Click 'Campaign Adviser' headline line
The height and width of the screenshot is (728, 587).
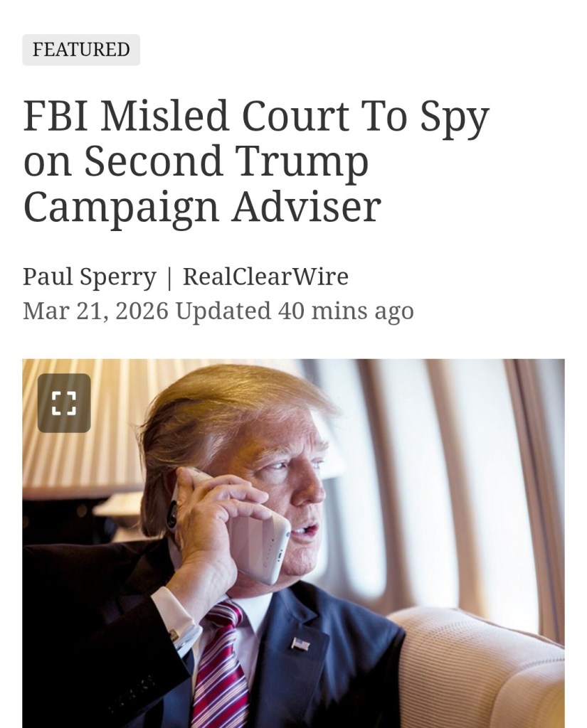202,207
